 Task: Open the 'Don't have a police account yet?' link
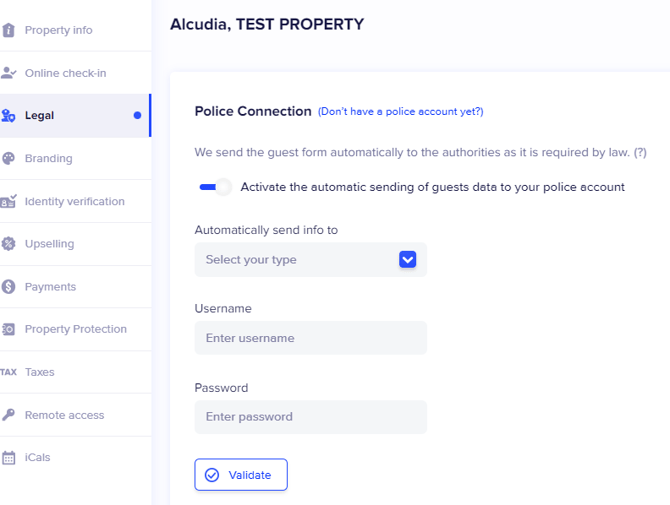pos(400,112)
